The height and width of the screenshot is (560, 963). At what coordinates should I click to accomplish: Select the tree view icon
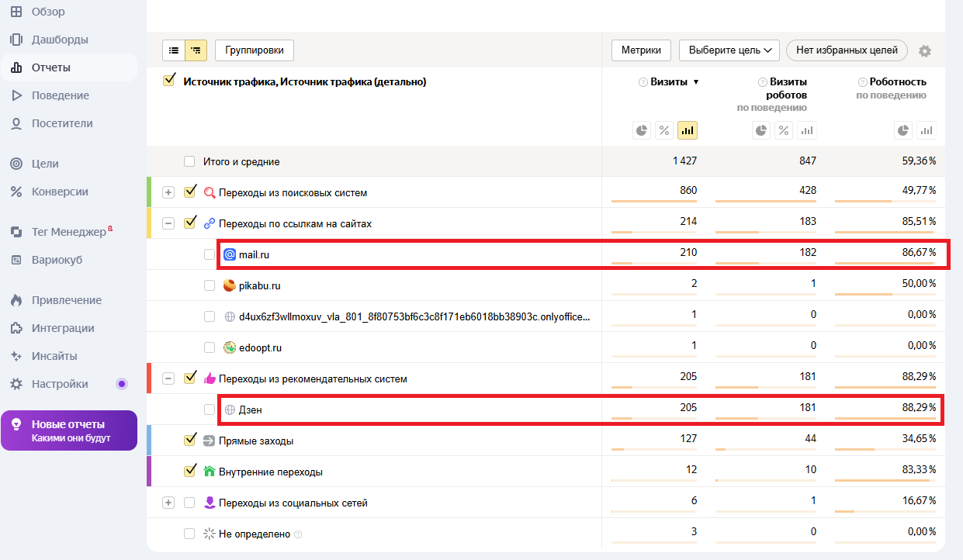click(196, 50)
